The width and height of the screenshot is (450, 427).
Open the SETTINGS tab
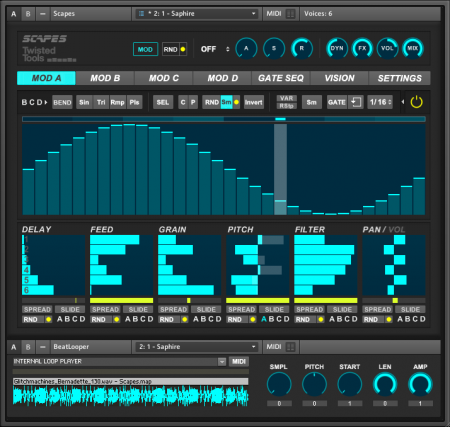(399, 78)
